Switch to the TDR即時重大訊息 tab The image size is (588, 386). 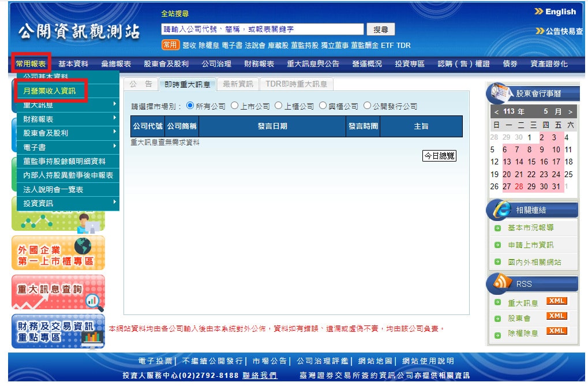(x=298, y=84)
